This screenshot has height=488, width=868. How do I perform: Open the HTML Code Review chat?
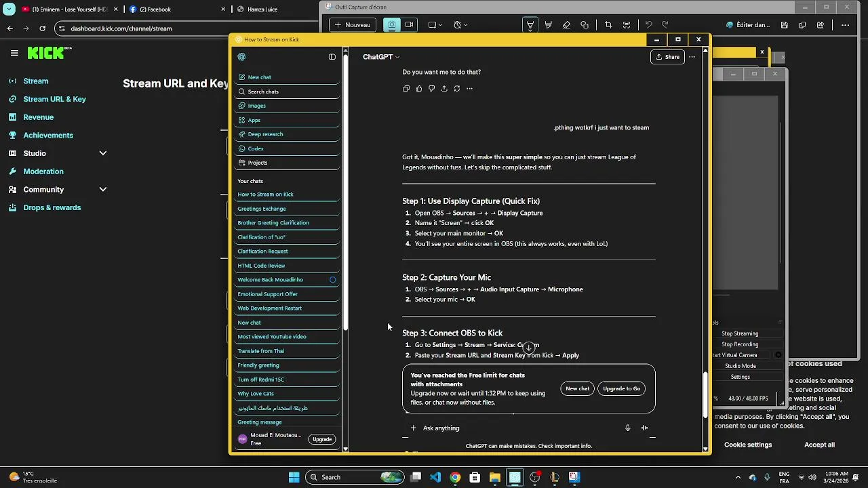[286, 266]
